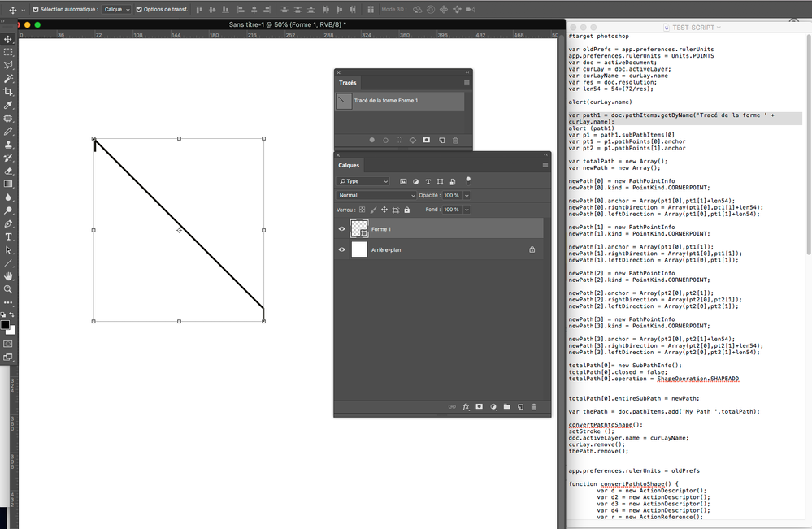The image size is (812, 529).
Task: Click distribute top edges button
Action: pos(284,9)
